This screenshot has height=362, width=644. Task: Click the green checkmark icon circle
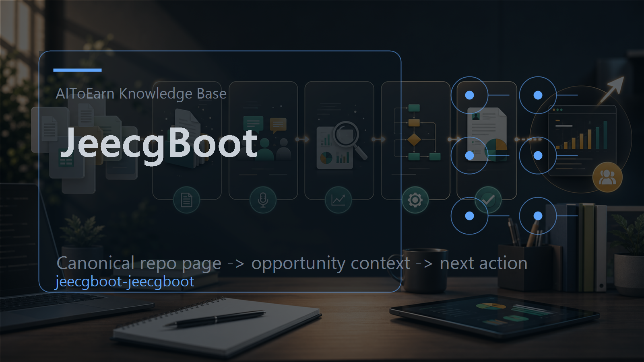(488, 200)
